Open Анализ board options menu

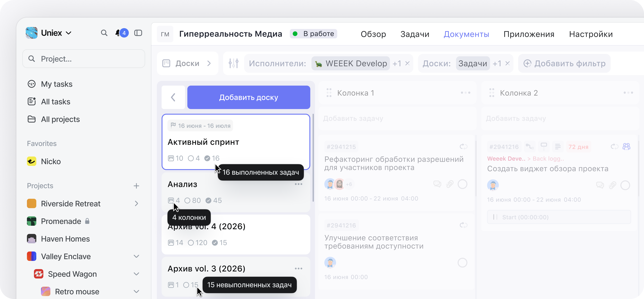(298, 184)
